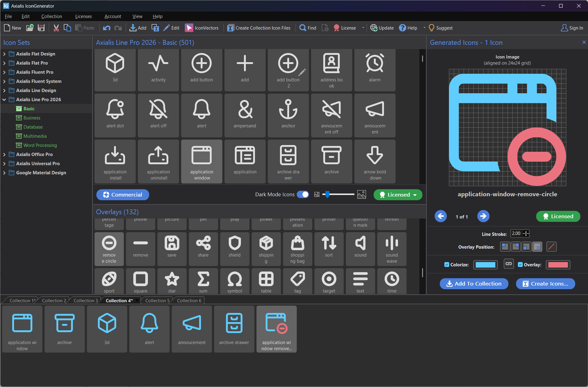
Task: Select the shopping bag overlay
Action: pyautogui.click(x=297, y=249)
